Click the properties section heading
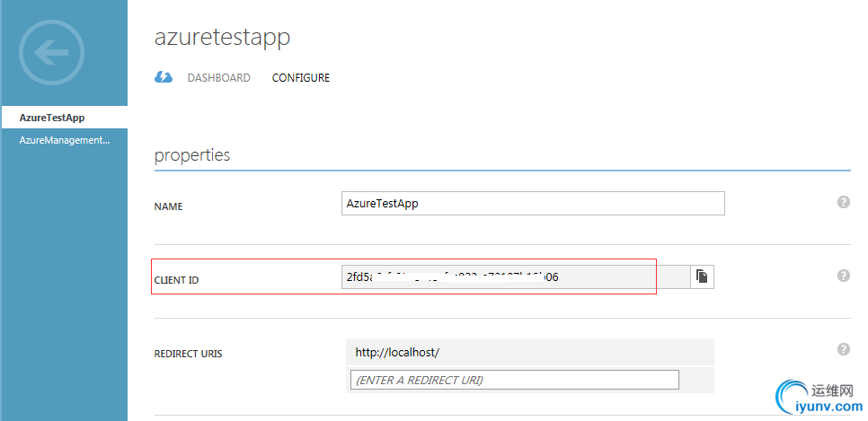The height and width of the screenshot is (421, 868). click(x=192, y=155)
